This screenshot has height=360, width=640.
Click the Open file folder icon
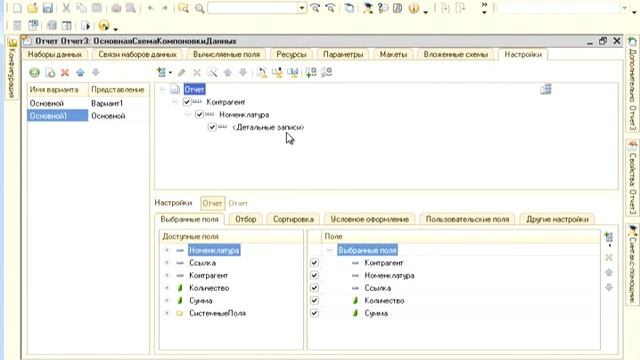pos(33,8)
